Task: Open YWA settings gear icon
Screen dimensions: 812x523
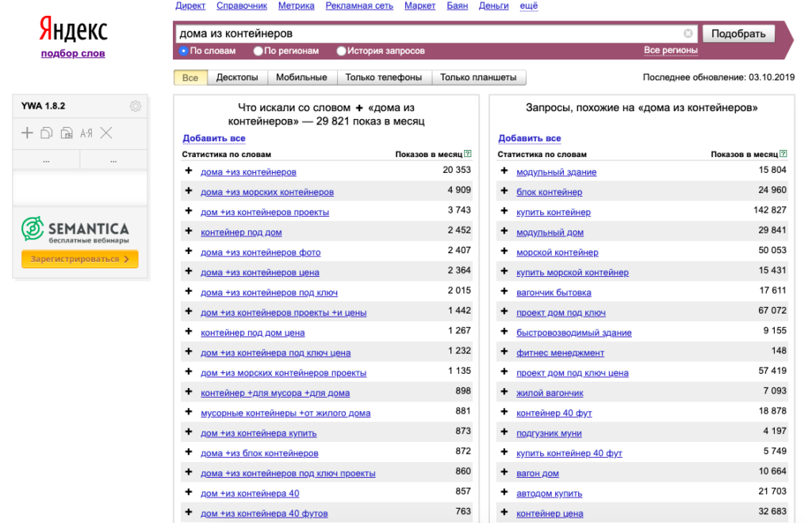Action: [135, 106]
